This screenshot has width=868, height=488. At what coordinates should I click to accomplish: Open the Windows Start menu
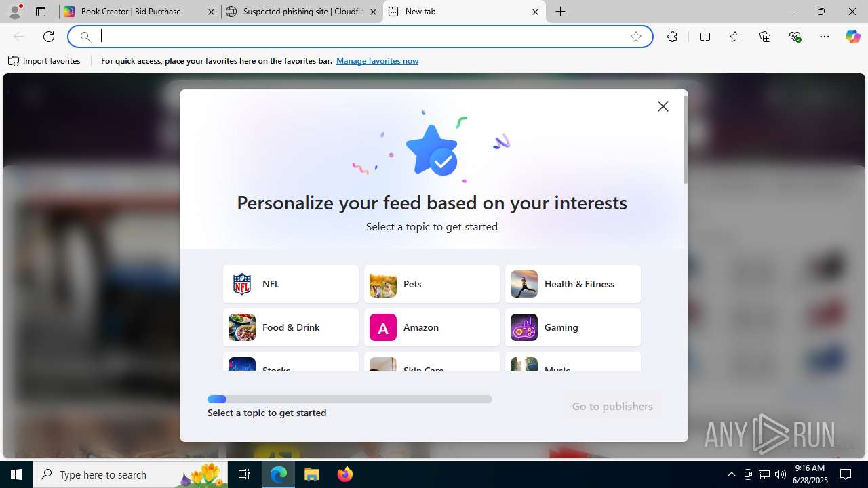[16, 474]
